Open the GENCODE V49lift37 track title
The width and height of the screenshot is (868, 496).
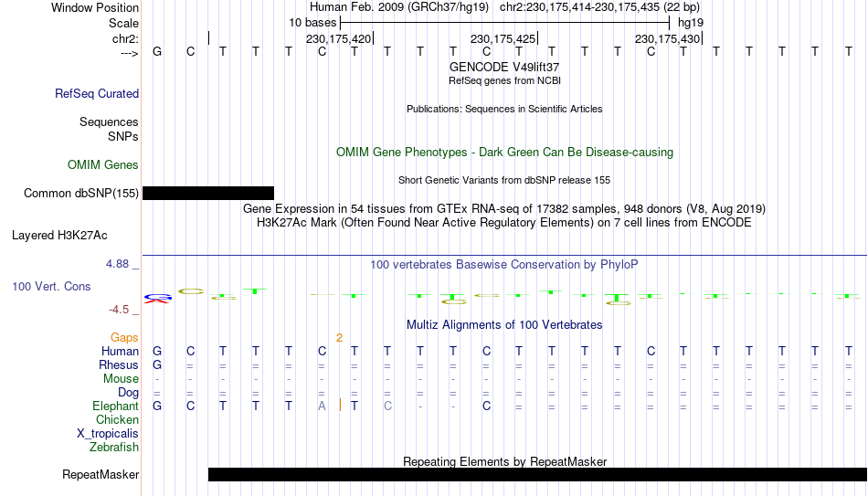[504, 67]
